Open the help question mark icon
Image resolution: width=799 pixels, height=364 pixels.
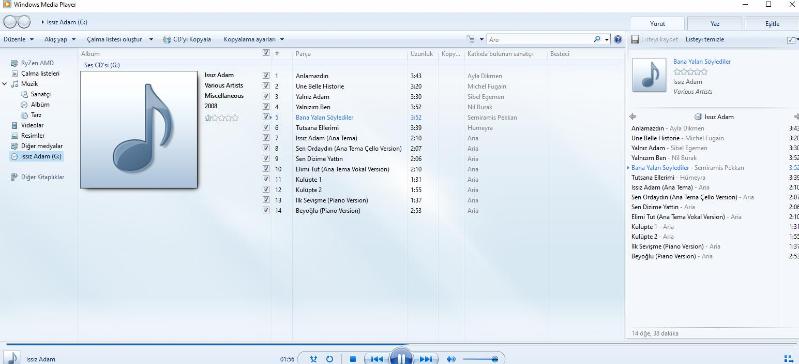coord(618,39)
